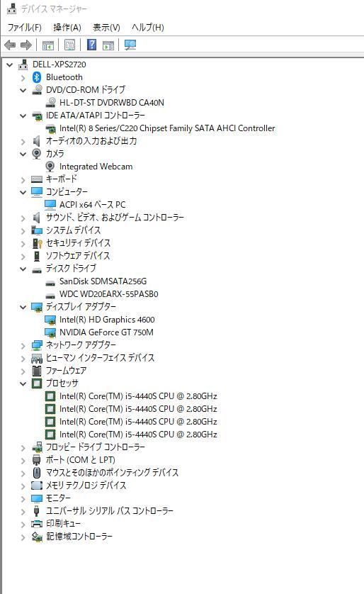The image size is (364, 594).
Task: Click the ポート (COM と LPT) port icon
Action: [37, 460]
